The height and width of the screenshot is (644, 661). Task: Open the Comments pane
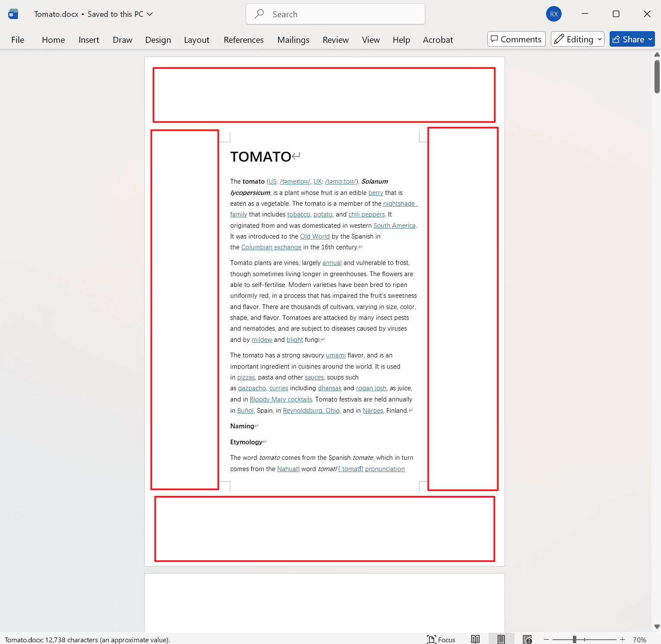pyautogui.click(x=516, y=39)
